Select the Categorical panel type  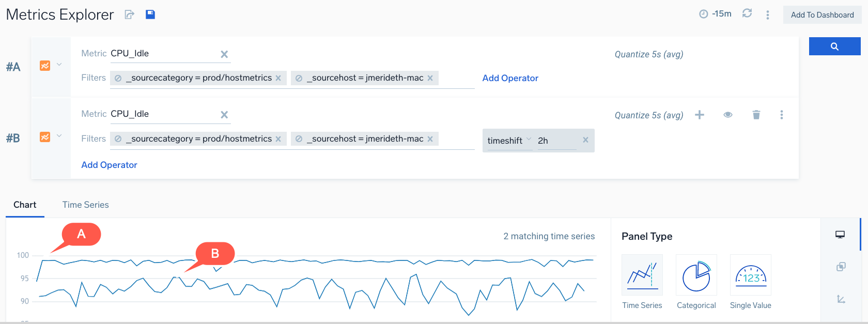point(696,282)
